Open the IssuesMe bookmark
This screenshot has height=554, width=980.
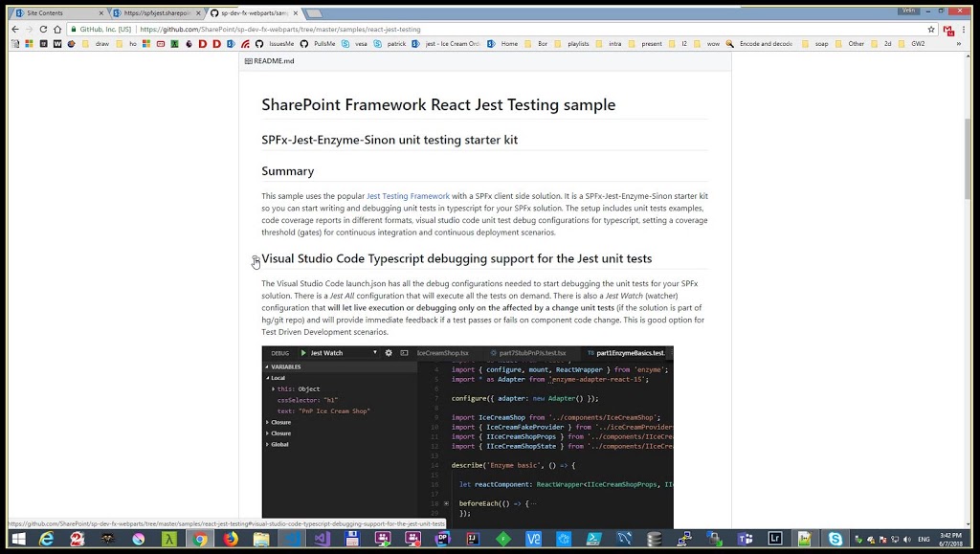(275, 44)
